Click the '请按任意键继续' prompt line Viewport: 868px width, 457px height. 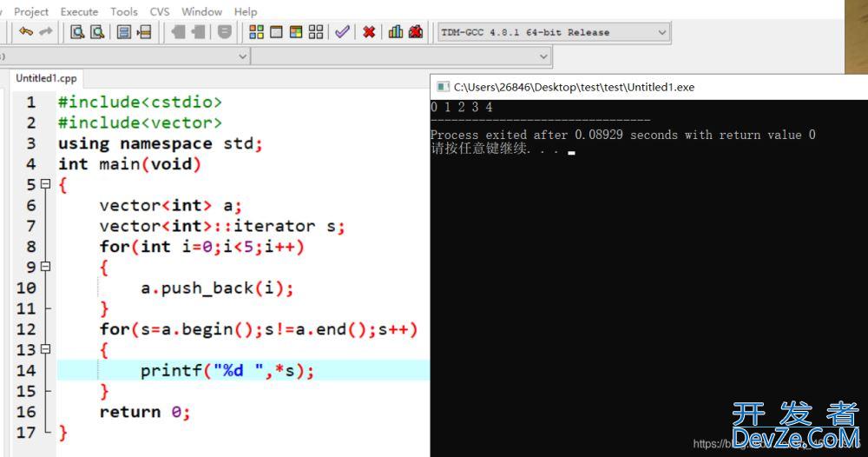coord(503,149)
